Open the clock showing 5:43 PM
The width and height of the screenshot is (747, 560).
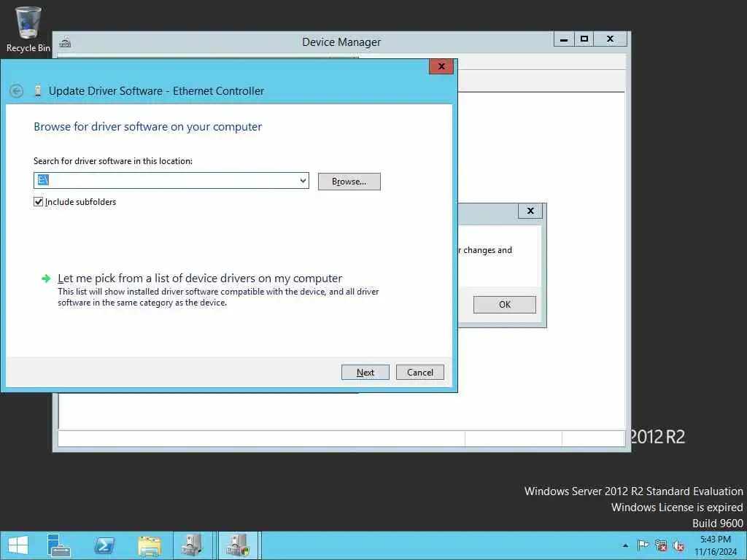715,545
